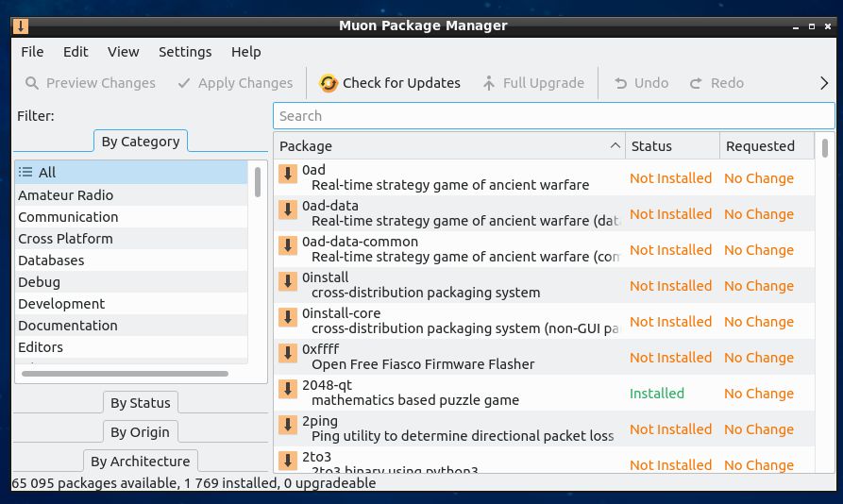Click the package list vertical scrollbar
Viewport: 843px width, 504px height.
(x=825, y=148)
